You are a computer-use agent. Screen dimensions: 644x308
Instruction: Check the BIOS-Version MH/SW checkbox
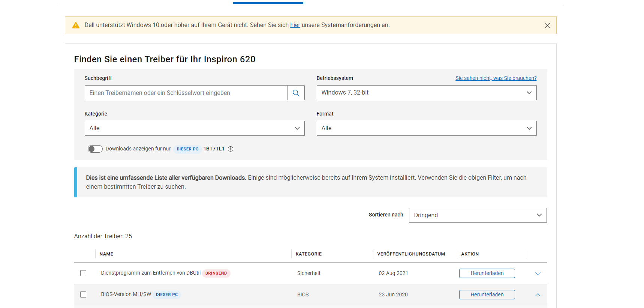[83, 294]
